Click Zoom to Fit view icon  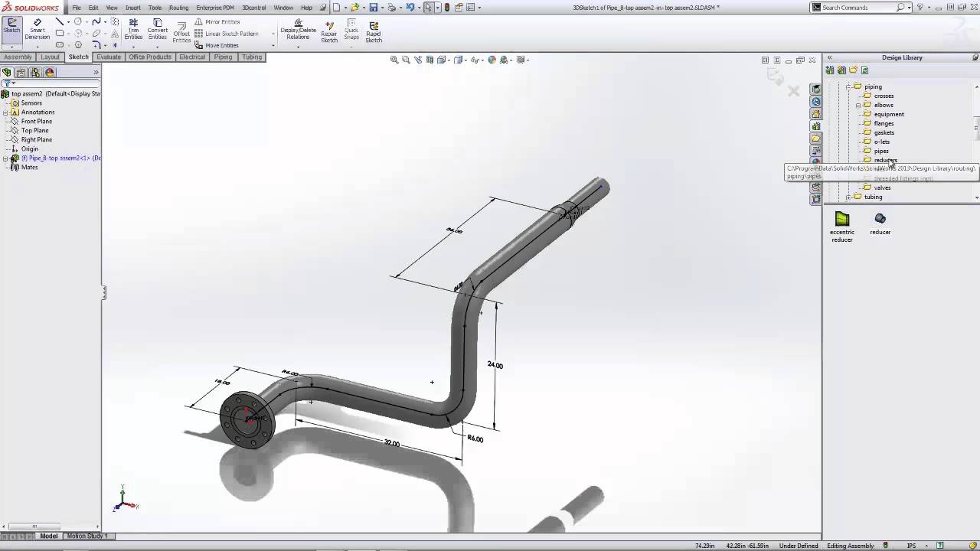click(394, 60)
